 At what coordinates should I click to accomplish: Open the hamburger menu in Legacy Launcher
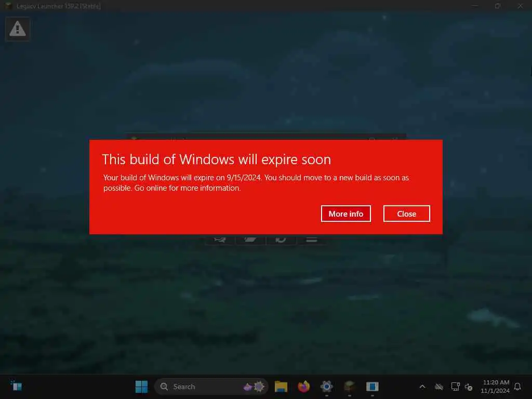click(x=312, y=239)
